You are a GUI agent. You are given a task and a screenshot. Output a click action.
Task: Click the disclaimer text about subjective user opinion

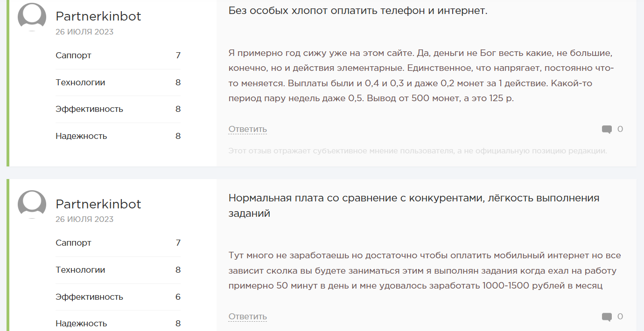tap(417, 151)
